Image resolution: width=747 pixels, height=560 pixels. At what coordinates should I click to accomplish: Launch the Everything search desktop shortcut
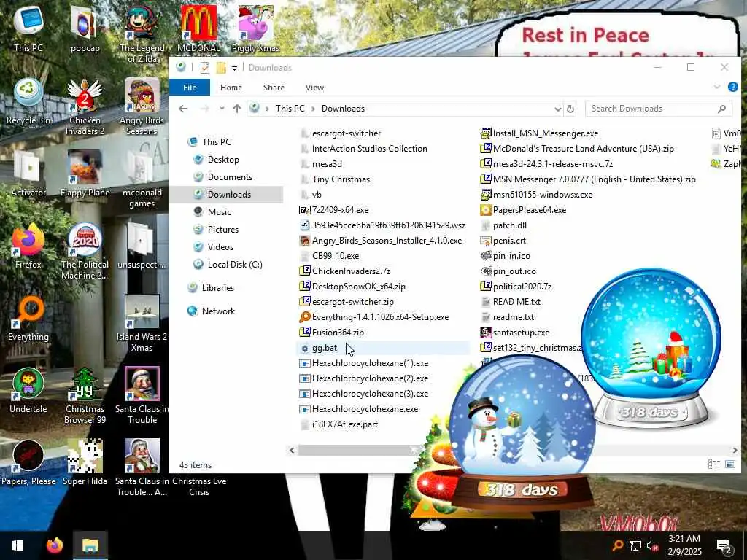pyautogui.click(x=28, y=318)
